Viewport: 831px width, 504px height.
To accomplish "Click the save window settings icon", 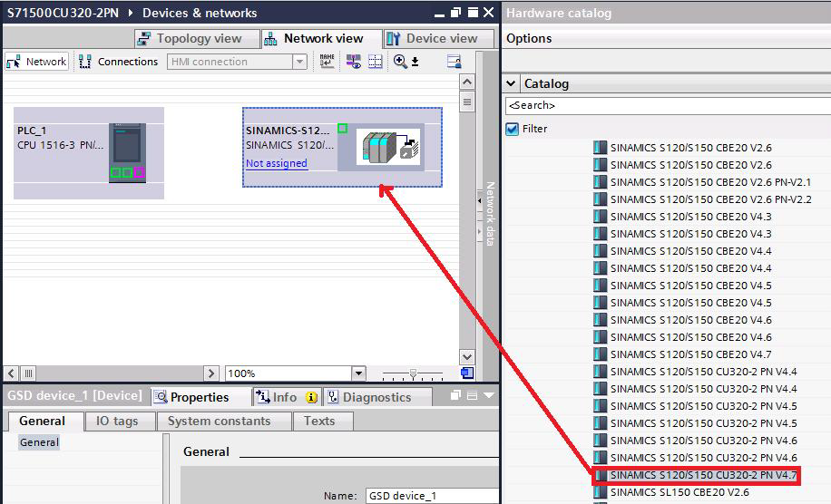I will [x=455, y=62].
